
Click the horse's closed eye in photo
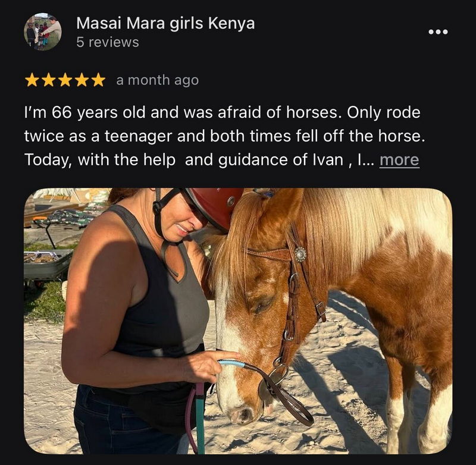261,304
